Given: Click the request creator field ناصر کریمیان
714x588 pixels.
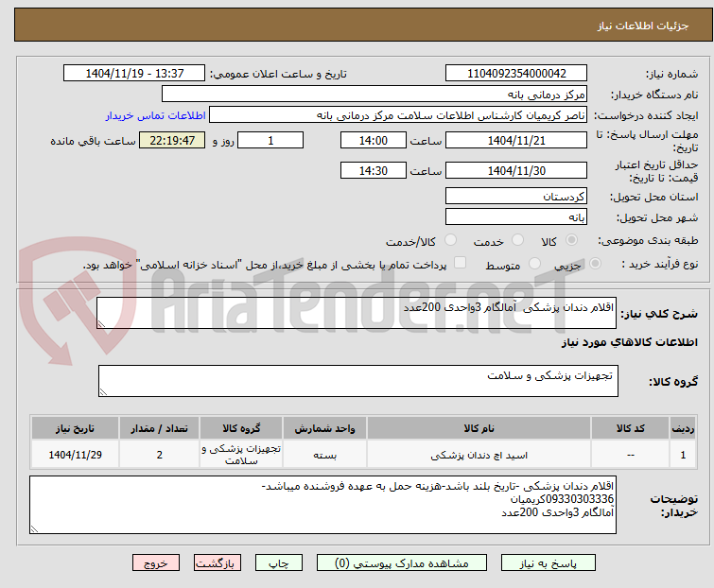Looking at the screenshot, I should pyautogui.click(x=398, y=115).
